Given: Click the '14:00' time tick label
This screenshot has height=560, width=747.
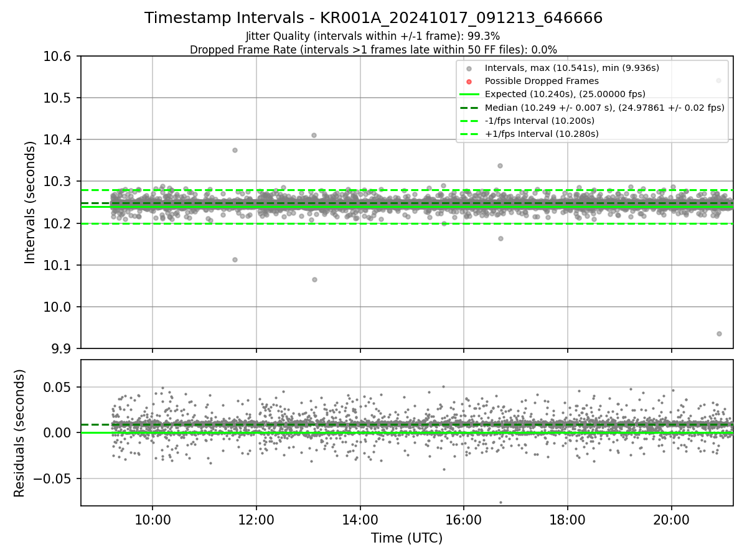Looking at the screenshot, I should tap(360, 520).
